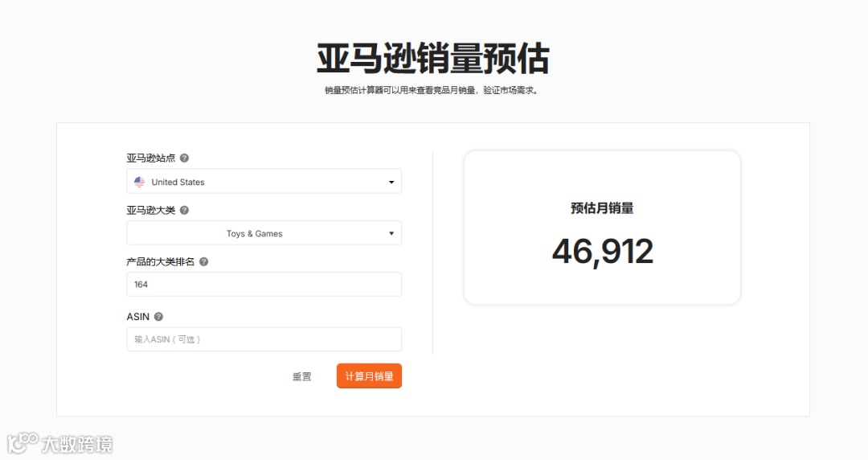Click the US flag icon in site selector

(140, 182)
